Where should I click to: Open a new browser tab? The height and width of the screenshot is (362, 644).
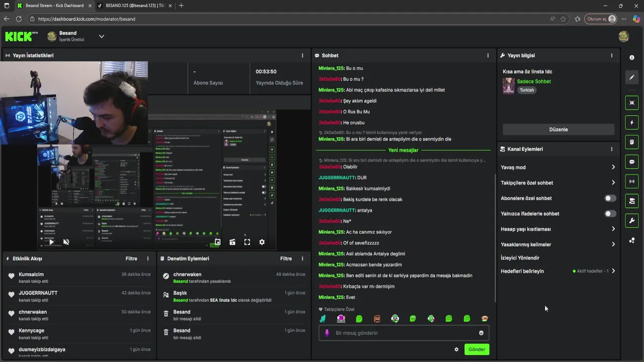pyautogui.click(x=181, y=6)
